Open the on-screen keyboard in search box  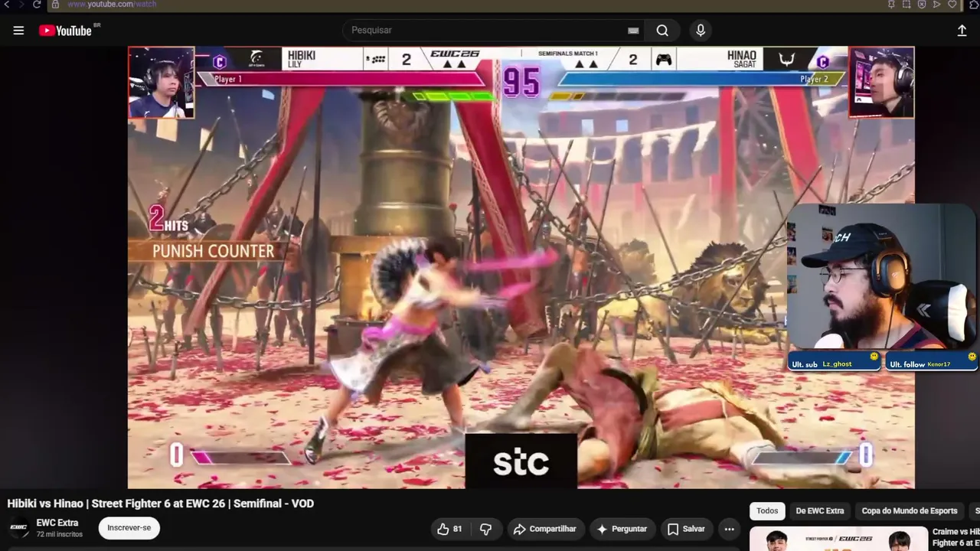tap(633, 31)
